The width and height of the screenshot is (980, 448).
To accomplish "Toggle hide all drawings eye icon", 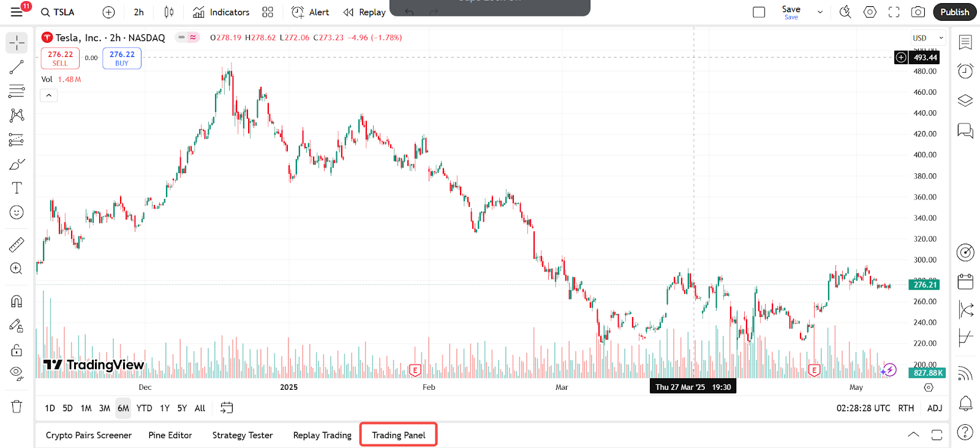I will [x=17, y=373].
